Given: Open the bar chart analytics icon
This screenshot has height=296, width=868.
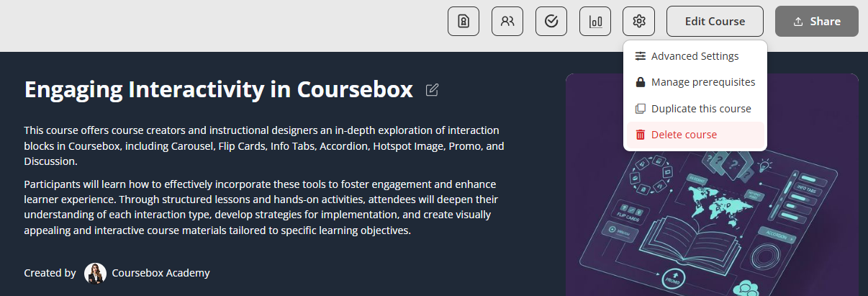Looking at the screenshot, I should click(x=595, y=22).
